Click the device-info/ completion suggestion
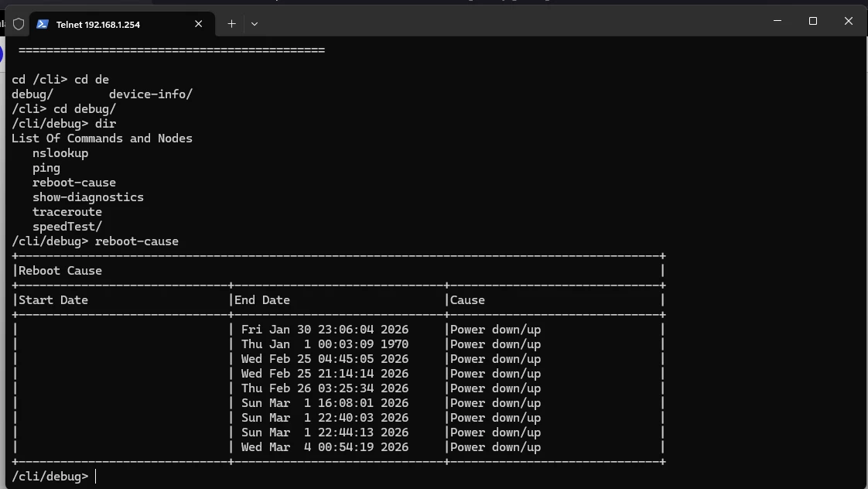Viewport: 868px width, 489px height. click(151, 94)
